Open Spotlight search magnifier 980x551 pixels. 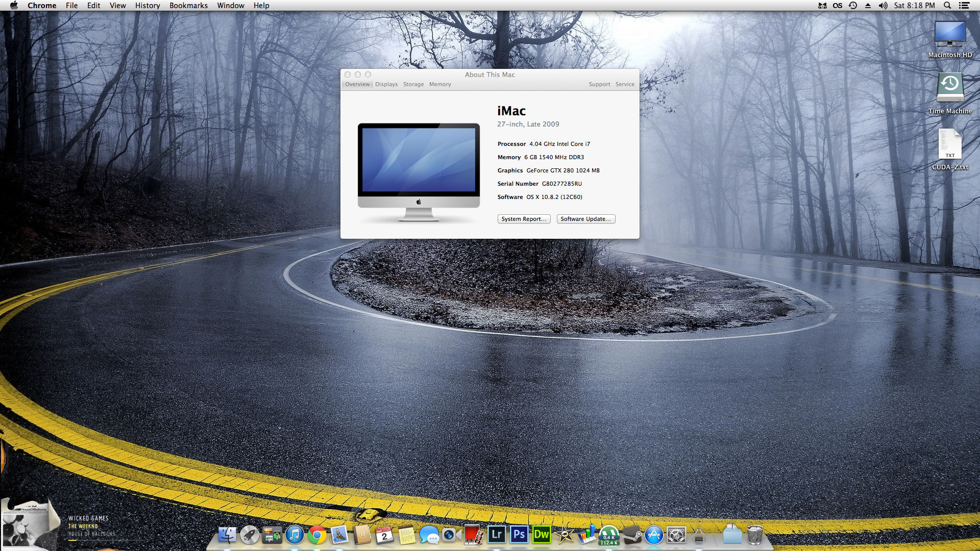(947, 6)
